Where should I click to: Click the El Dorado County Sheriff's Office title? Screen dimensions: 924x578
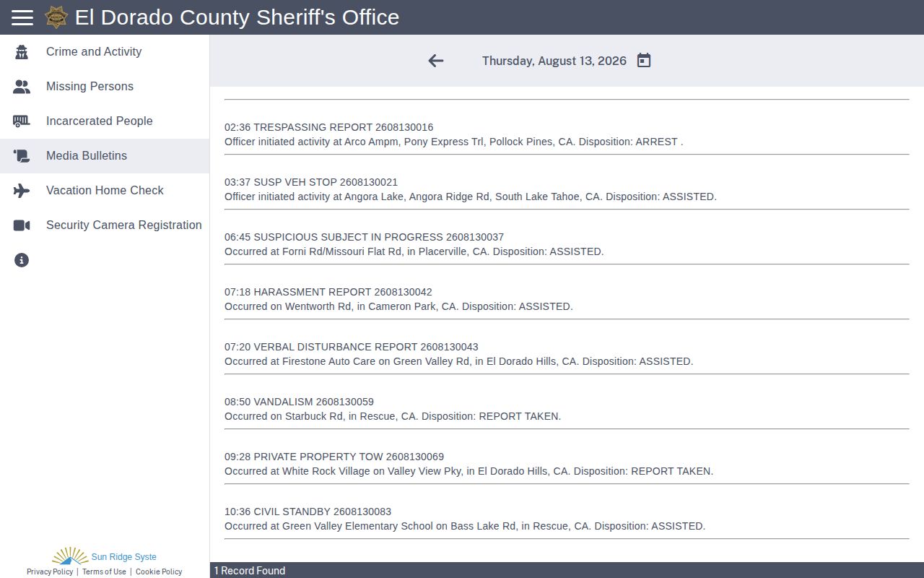pos(237,17)
